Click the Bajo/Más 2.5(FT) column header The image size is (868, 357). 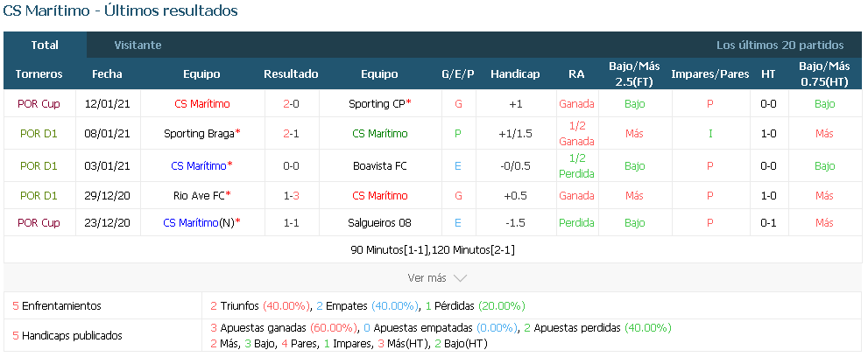pos(634,74)
